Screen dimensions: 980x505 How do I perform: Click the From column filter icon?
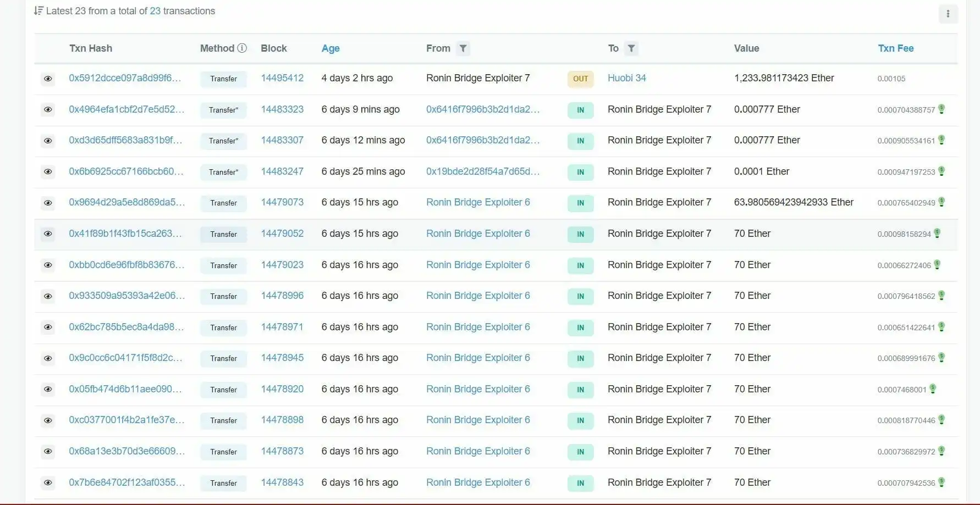[x=463, y=48]
